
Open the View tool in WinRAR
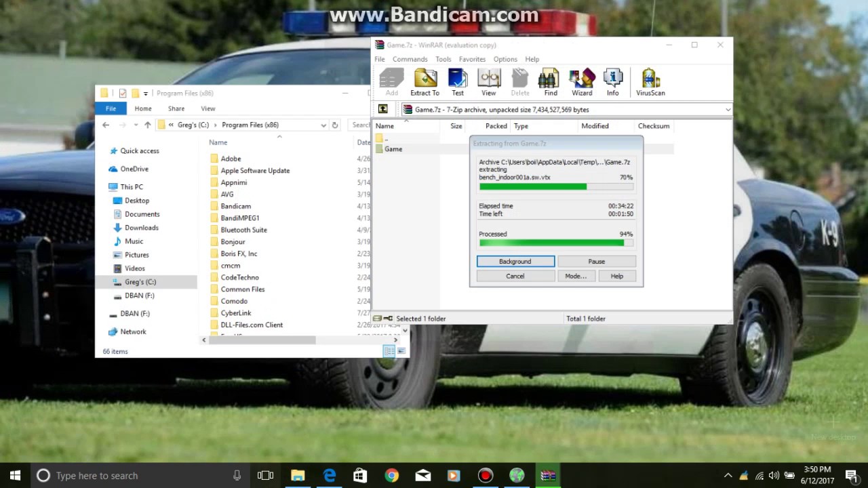(x=489, y=83)
